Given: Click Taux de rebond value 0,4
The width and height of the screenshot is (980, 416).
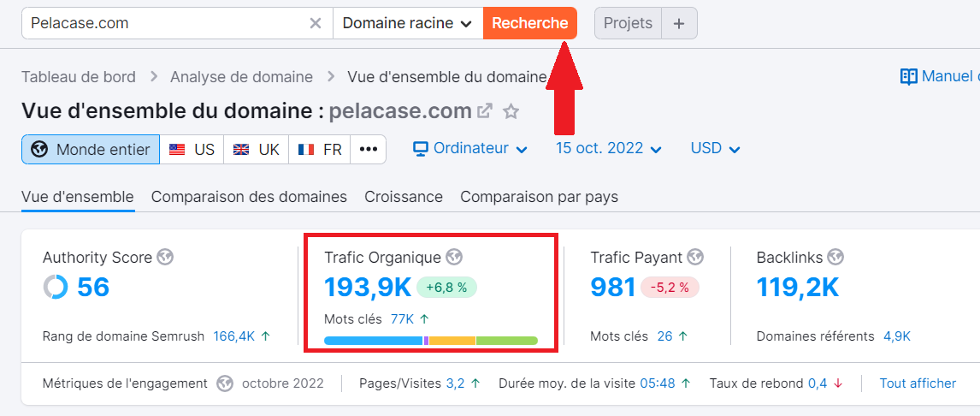Looking at the screenshot, I should click(x=818, y=383).
